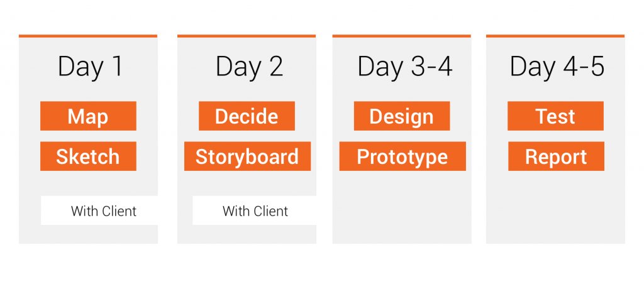
Task: Click orange top bar of Day 1 card
Action: (88, 36)
